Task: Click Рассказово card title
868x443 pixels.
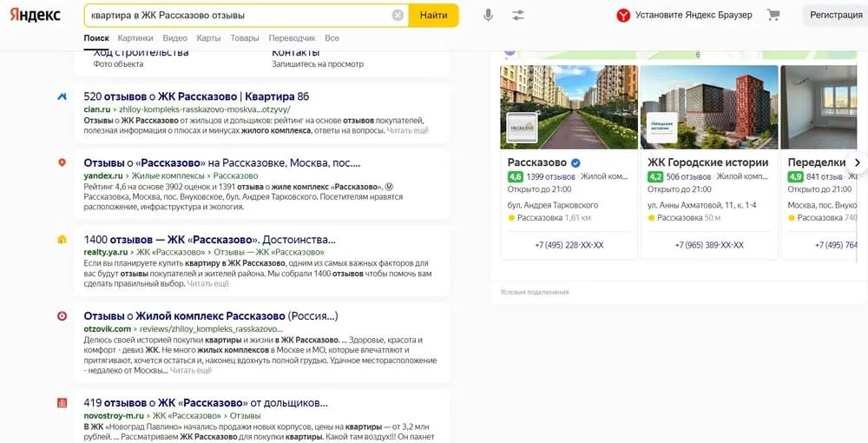Action: pyautogui.click(x=537, y=162)
